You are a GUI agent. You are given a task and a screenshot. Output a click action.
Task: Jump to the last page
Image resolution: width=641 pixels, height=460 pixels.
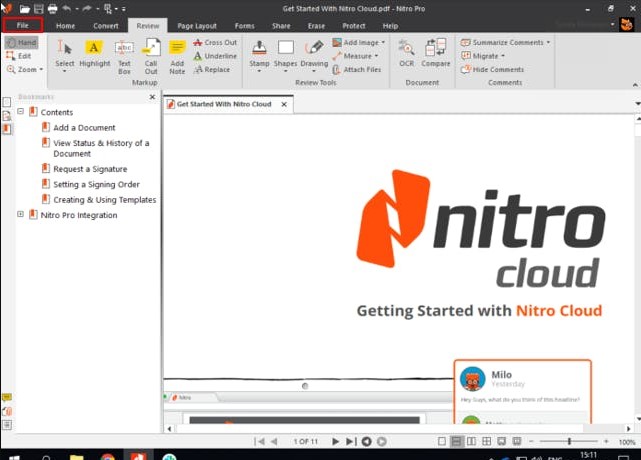coord(351,441)
